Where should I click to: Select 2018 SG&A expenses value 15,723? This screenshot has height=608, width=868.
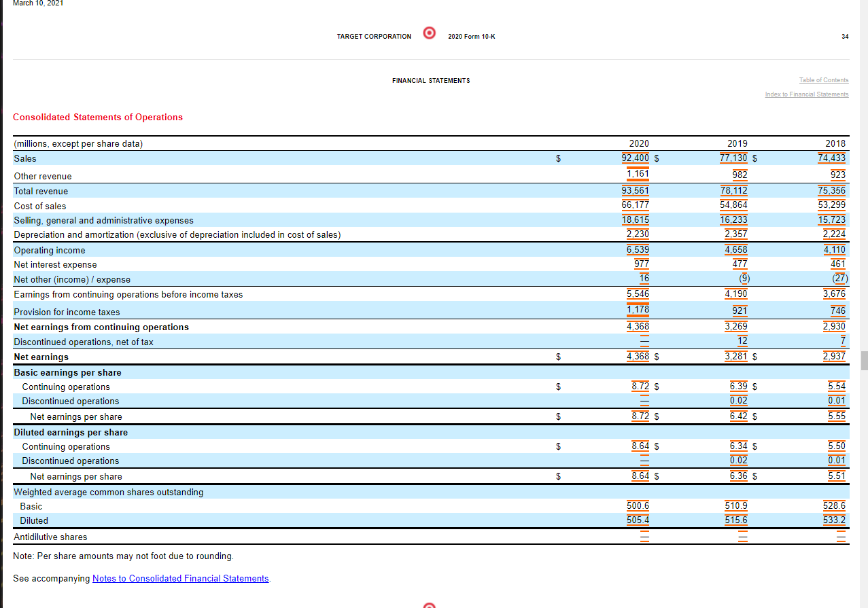coord(832,220)
